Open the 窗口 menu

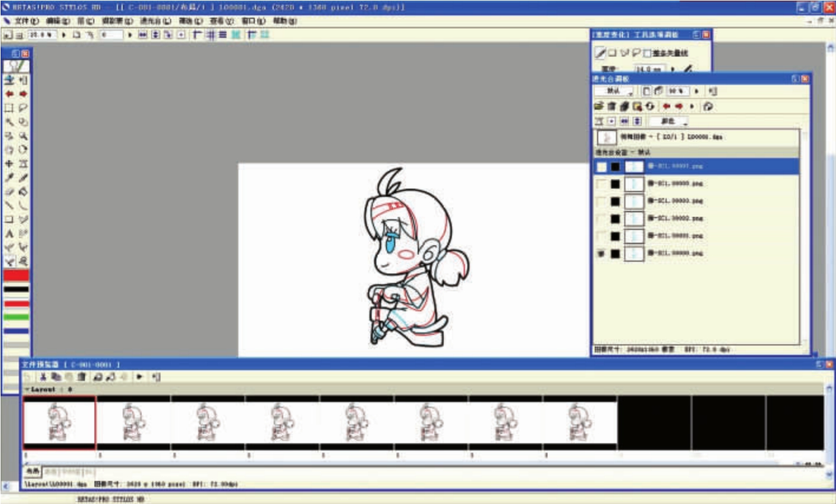pos(253,21)
